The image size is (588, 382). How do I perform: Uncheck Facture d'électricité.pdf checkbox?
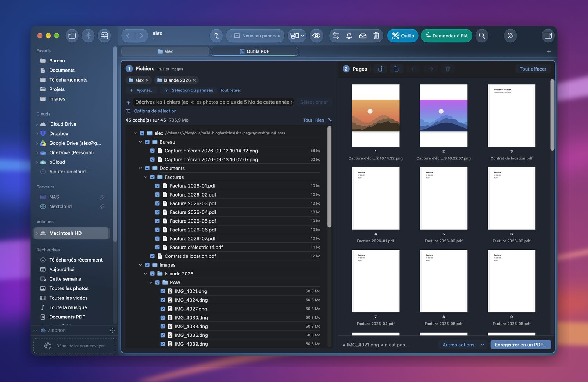click(x=158, y=247)
